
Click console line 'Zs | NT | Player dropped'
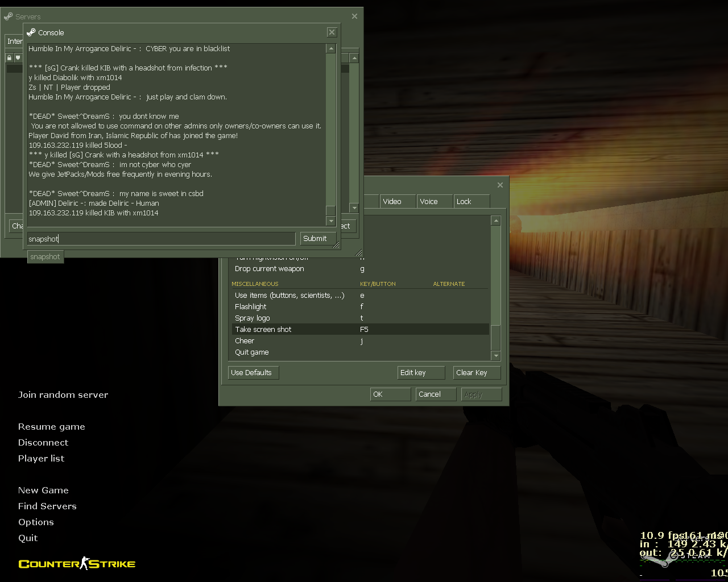(x=69, y=87)
